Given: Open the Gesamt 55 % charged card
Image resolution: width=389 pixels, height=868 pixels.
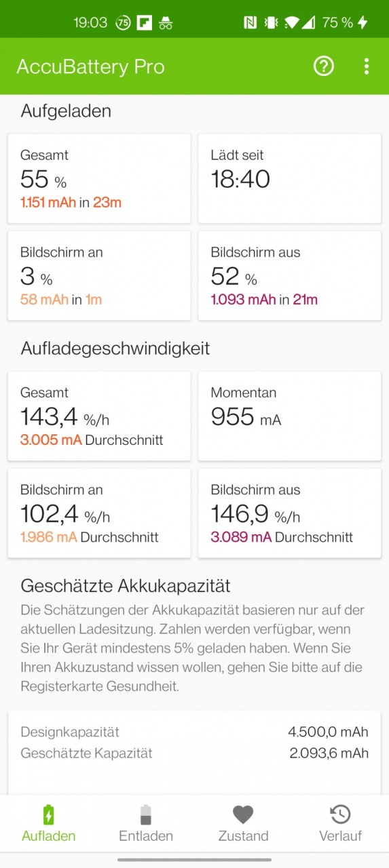Looking at the screenshot, I should click(x=99, y=178).
